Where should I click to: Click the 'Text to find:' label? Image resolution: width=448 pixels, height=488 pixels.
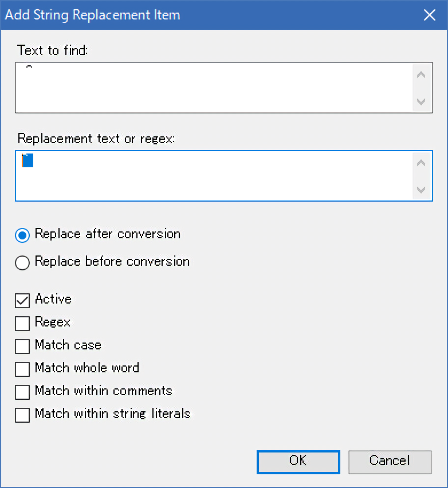tap(53, 50)
